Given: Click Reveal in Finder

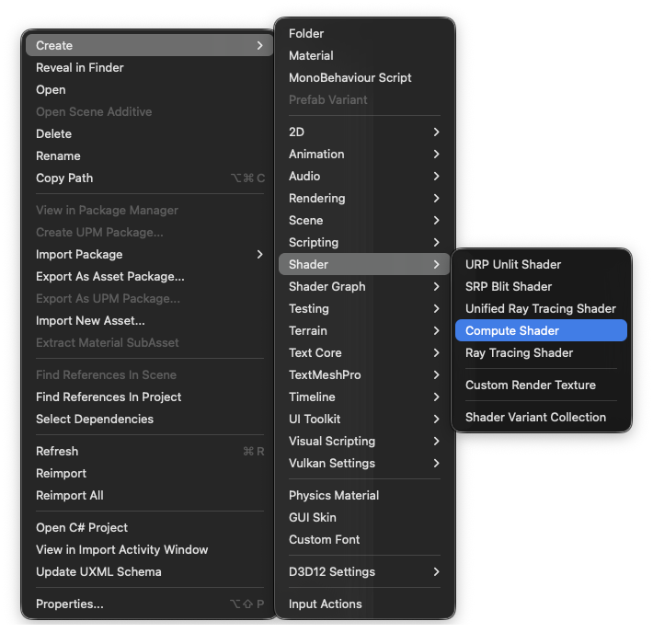Looking at the screenshot, I should pos(149,67).
